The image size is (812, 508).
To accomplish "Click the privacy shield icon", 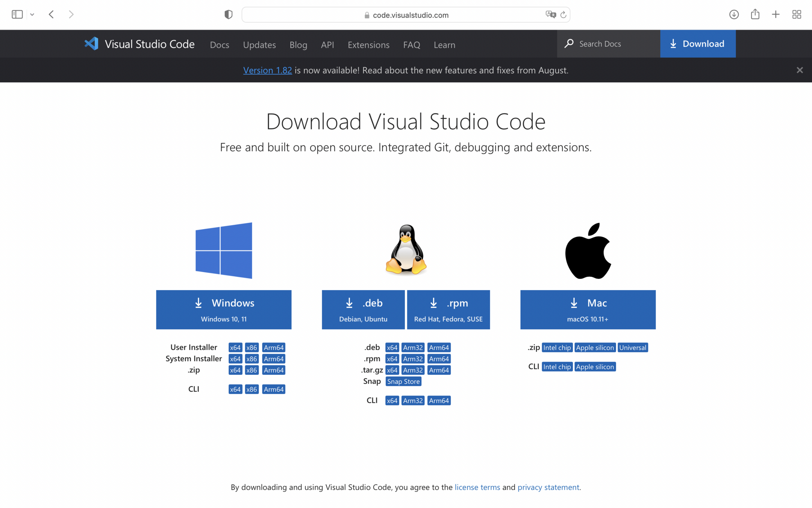I will click(x=228, y=14).
